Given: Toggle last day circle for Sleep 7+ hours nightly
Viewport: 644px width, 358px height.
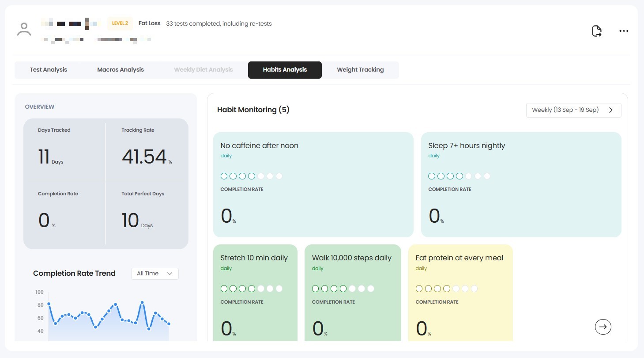Looking at the screenshot, I should (487, 176).
